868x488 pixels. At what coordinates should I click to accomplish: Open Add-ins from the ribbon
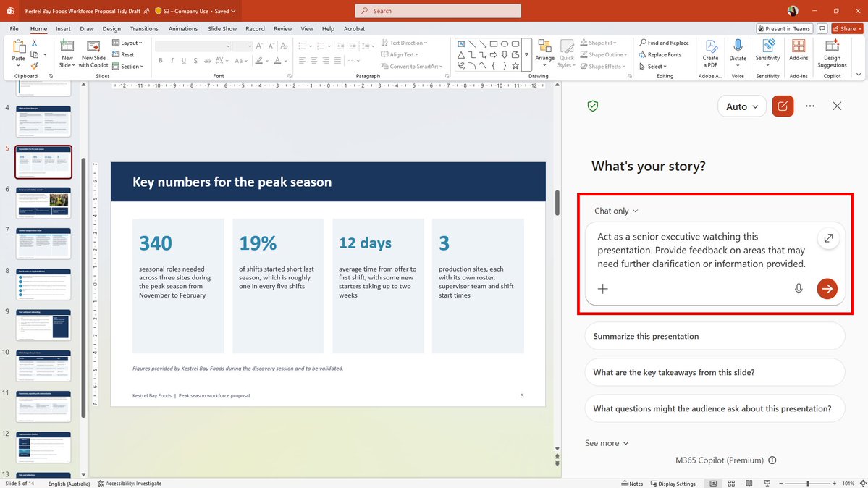[x=799, y=51]
